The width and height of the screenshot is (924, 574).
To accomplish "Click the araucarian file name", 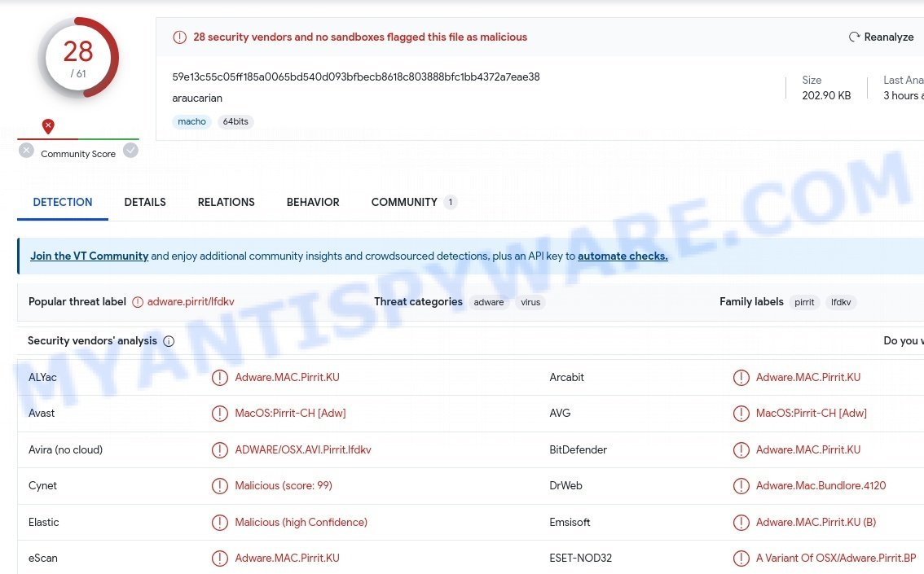I will [x=197, y=98].
